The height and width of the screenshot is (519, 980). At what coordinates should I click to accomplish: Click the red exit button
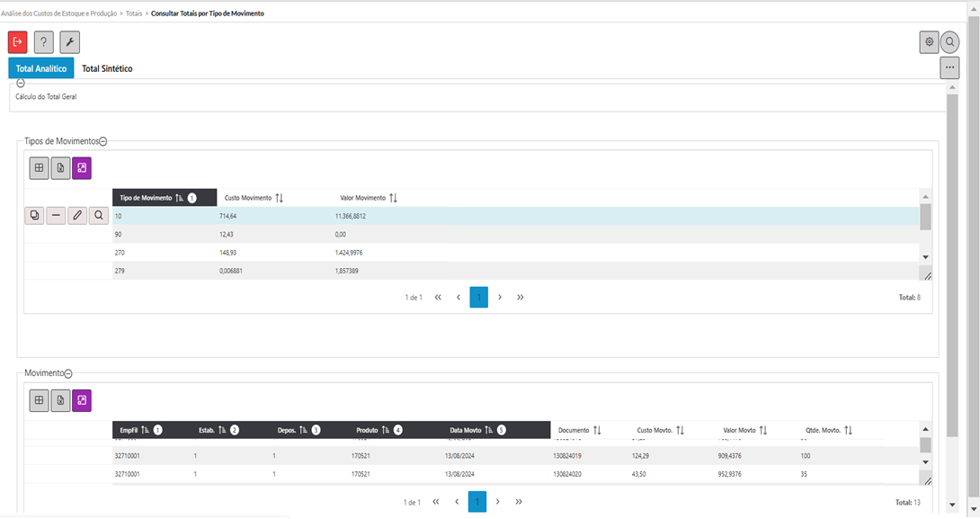click(18, 41)
